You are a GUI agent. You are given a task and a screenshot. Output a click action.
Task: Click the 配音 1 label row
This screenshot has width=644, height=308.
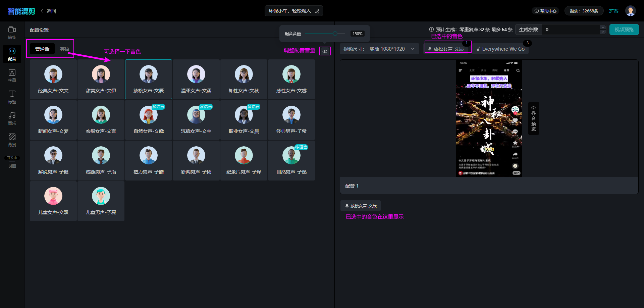tap(489, 186)
